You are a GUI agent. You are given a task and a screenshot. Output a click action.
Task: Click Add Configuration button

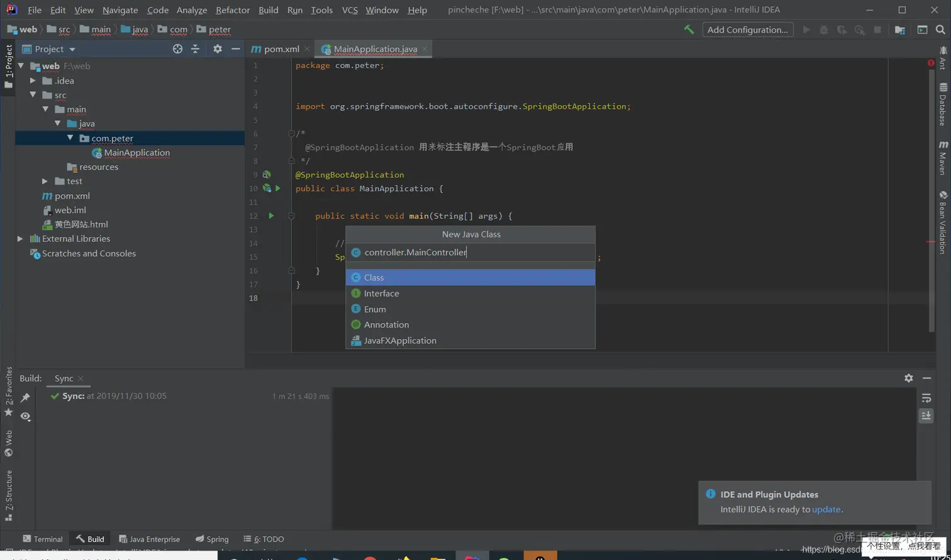coord(747,30)
